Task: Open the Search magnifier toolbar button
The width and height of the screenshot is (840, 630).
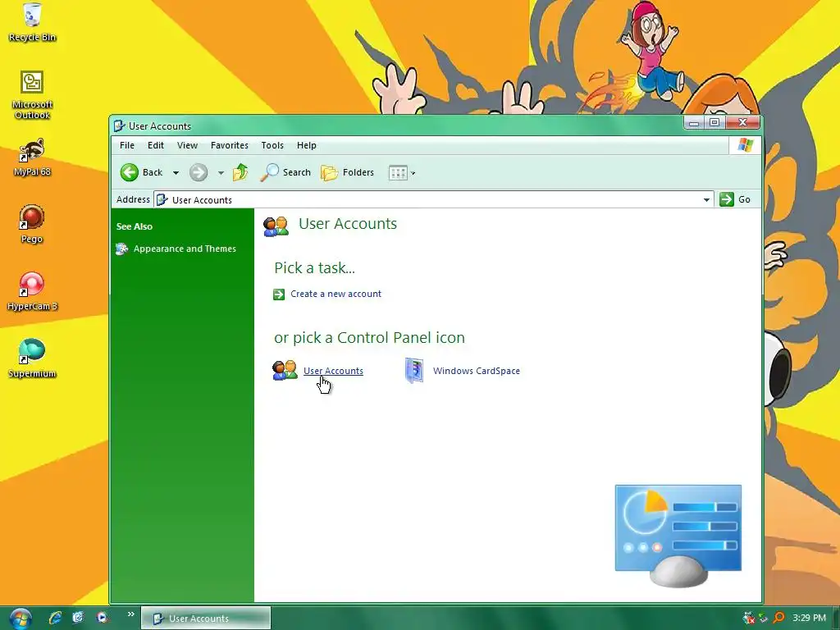Action: pos(285,172)
